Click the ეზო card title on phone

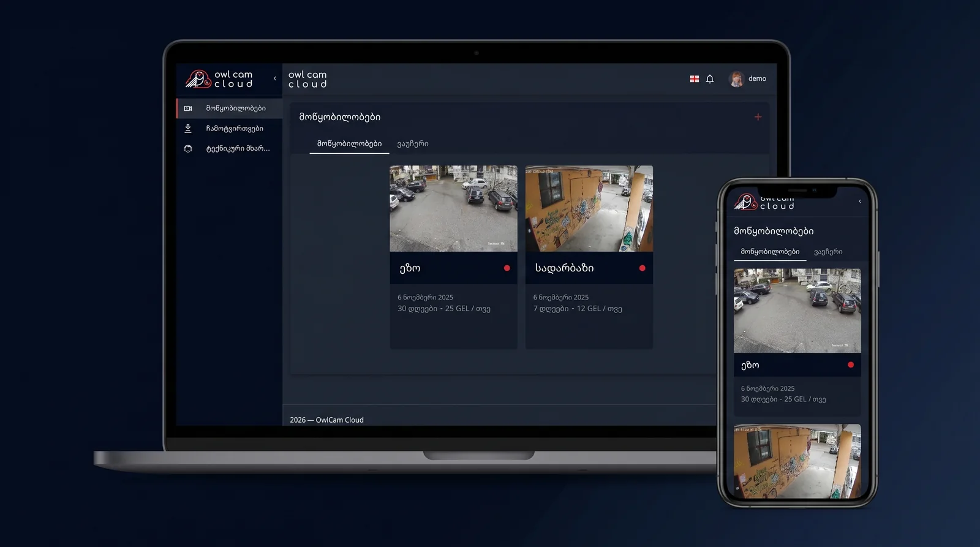pyautogui.click(x=750, y=365)
